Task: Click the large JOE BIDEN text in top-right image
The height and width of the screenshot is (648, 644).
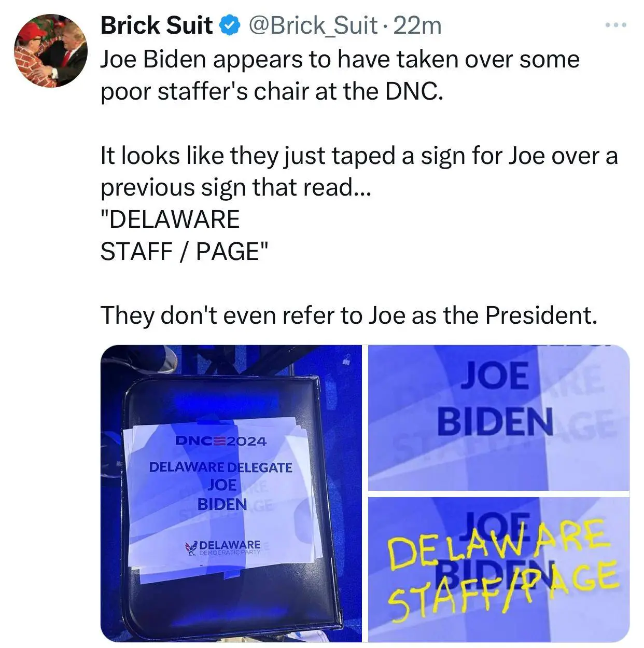Action: pyautogui.click(x=495, y=398)
